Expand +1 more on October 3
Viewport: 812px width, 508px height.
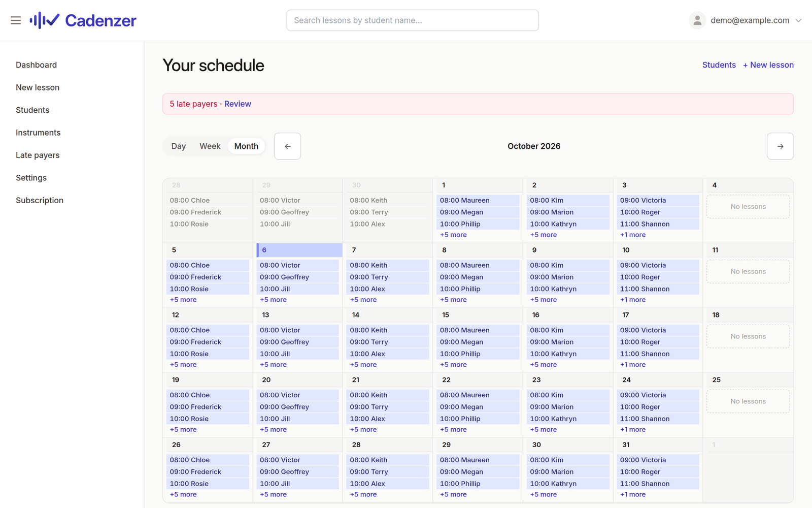633,235
